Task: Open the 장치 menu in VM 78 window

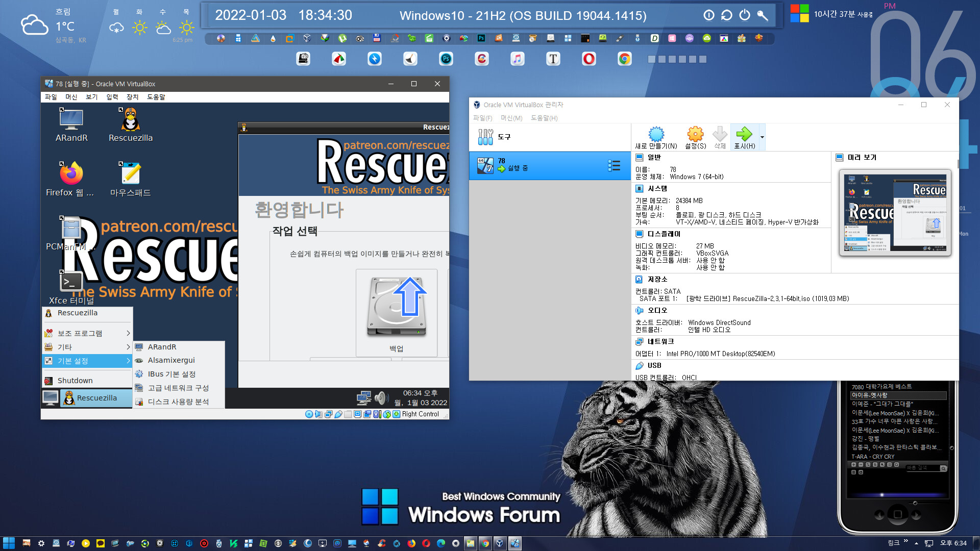Action: click(132, 97)
